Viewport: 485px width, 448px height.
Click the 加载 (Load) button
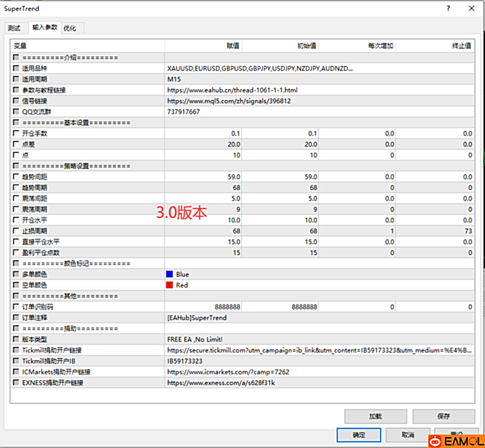(375, 417)
